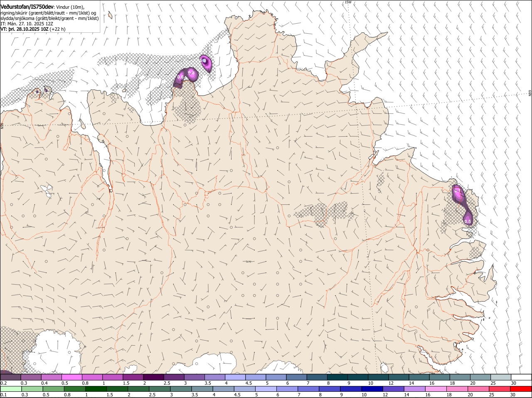
Task: Click the light grey 25–30 upper legend swatch
Action: coord(501,377)
